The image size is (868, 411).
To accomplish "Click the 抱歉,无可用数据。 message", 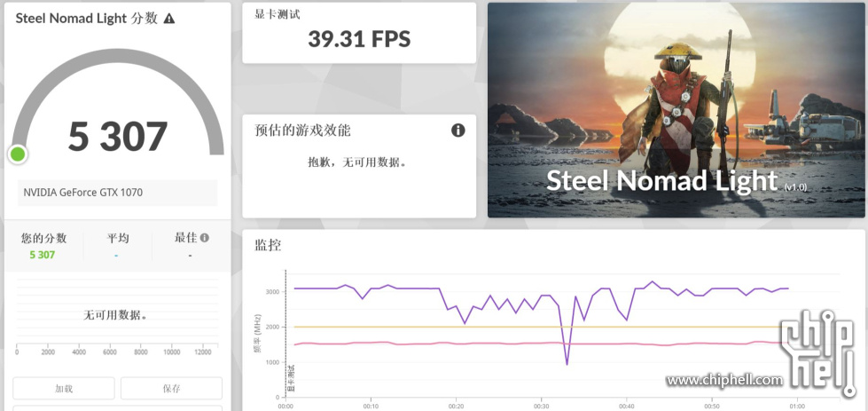I will 357,162.
